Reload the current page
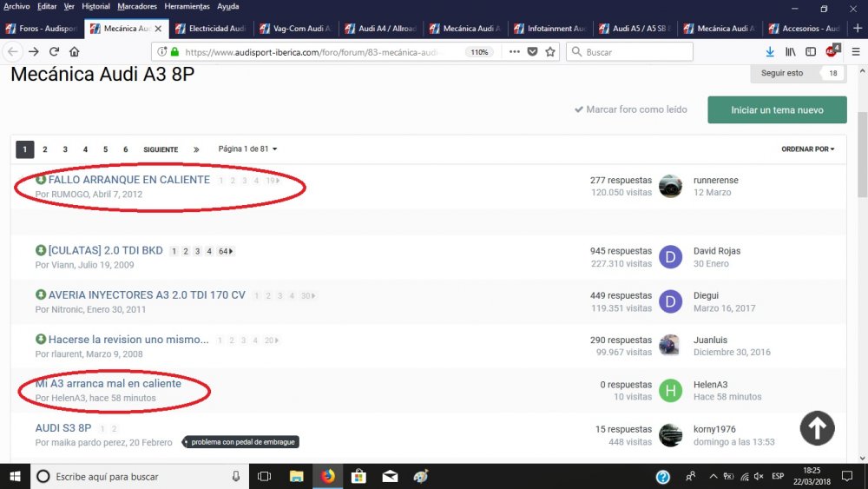The height and width of the screenshot is (489, 868). 54,51
